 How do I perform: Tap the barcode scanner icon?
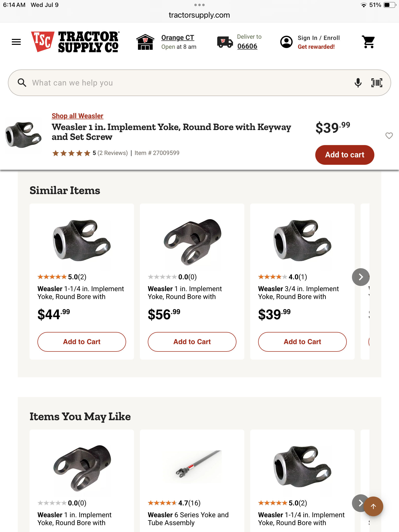point(377,83)
